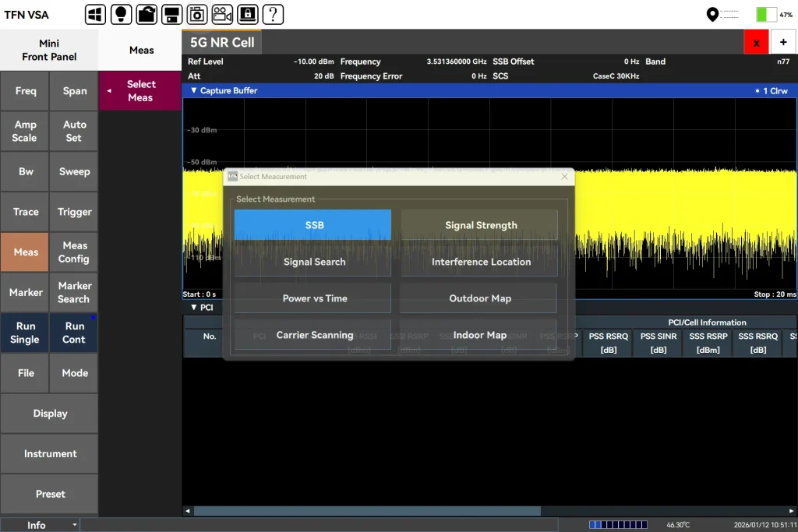Switch to the 5G NR Cell tab
This screenshot has height=532, width=798.
click(x=222, y=43)
